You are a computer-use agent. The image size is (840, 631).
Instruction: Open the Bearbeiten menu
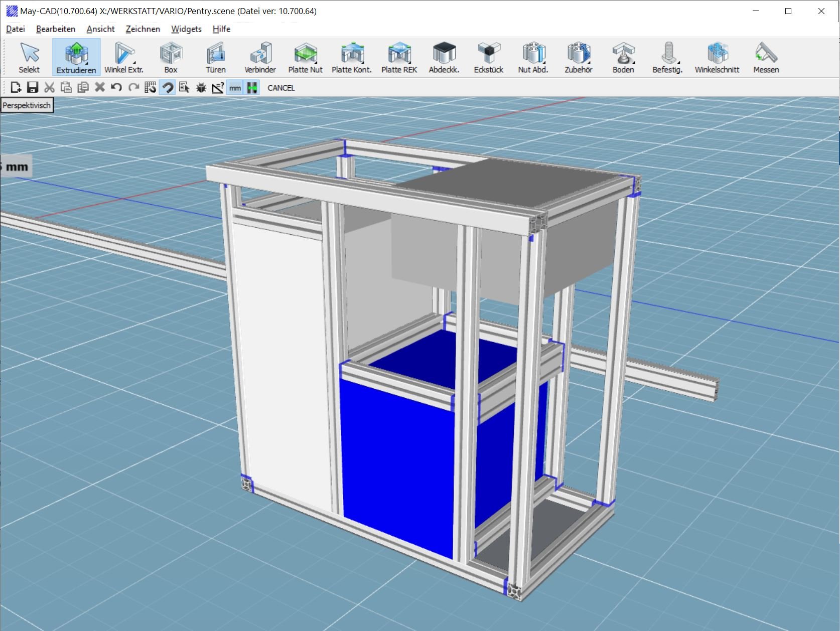[56, 29]
